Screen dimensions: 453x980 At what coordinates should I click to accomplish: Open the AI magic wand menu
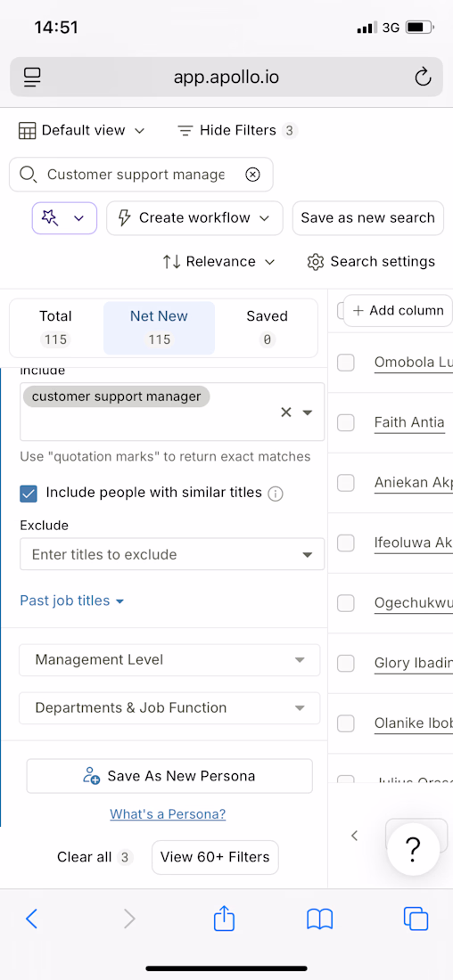coord(64,218)
